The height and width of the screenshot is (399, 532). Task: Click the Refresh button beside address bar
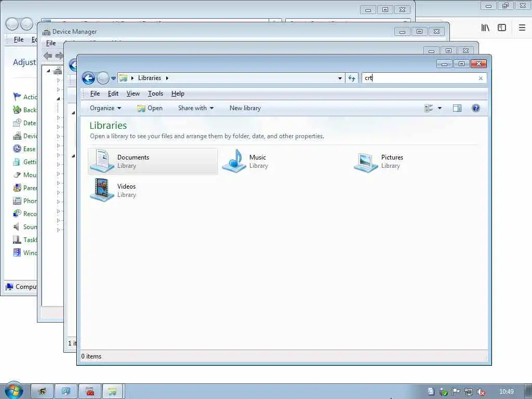(352, 78)
